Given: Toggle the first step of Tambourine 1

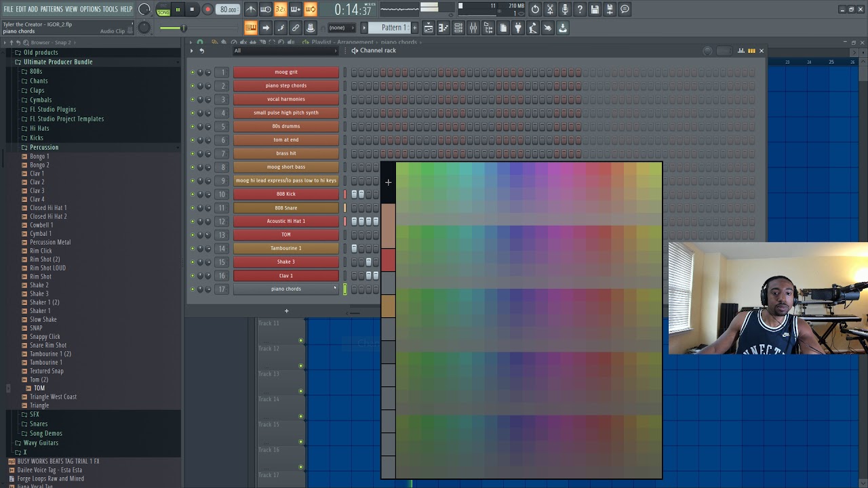Looking at the screenshot, I should (x=354, y=248).
